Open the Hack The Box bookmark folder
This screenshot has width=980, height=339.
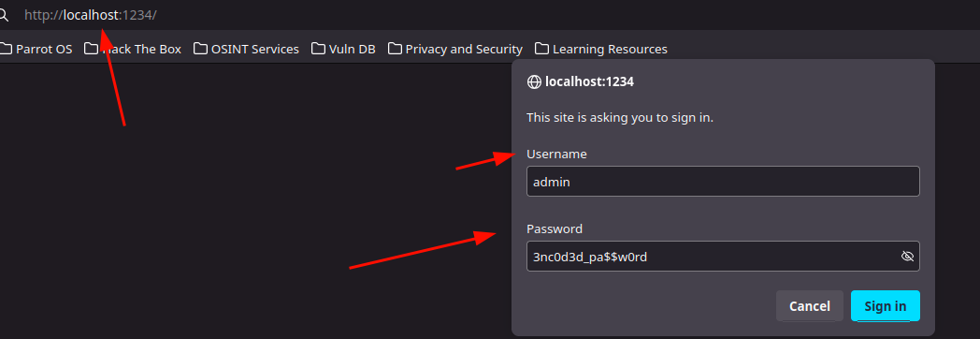point(133,48)
